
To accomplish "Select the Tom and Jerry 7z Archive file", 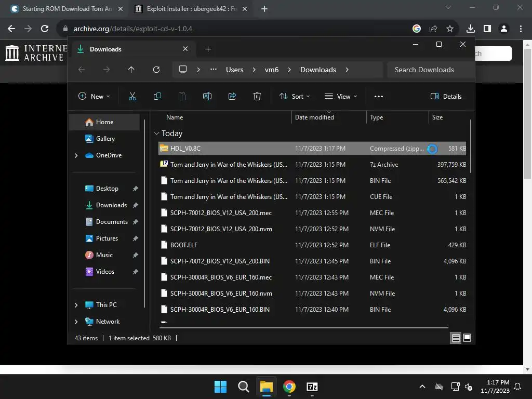I will [x=312, y=165].
